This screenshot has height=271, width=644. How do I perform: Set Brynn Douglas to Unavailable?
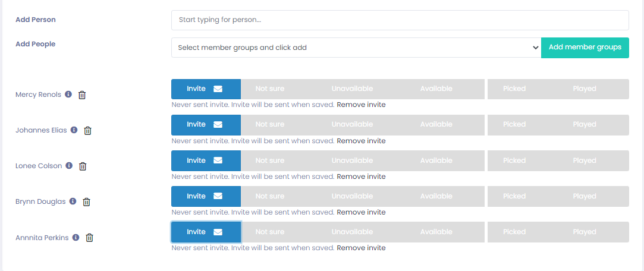pos(352,196)
